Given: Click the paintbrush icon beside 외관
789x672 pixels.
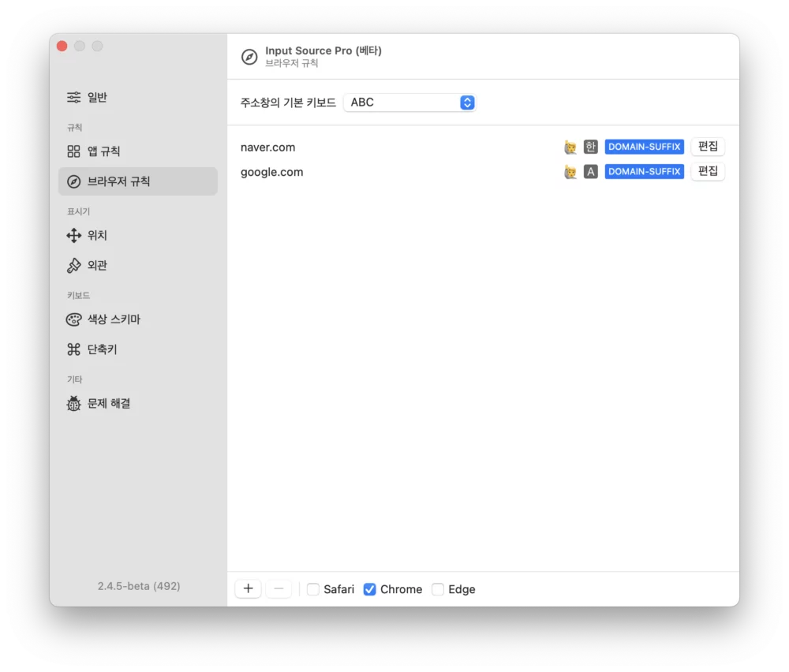Looking at the screenshot, I should tap(73, 266).
